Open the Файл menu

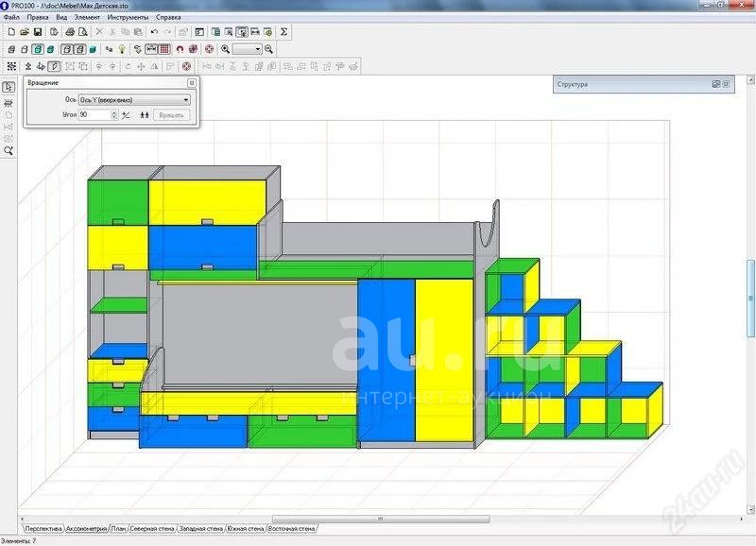11,17
